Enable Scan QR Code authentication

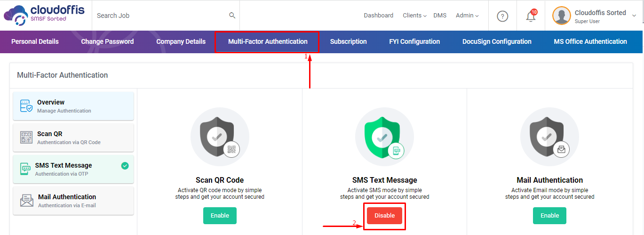point(220,216)
